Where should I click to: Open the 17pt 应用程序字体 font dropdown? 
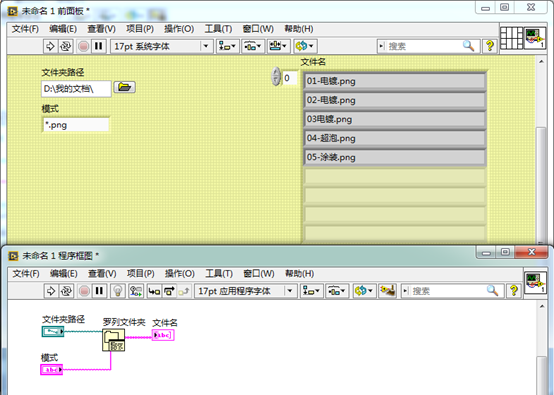pyautogui.click(x=246, y=291)
